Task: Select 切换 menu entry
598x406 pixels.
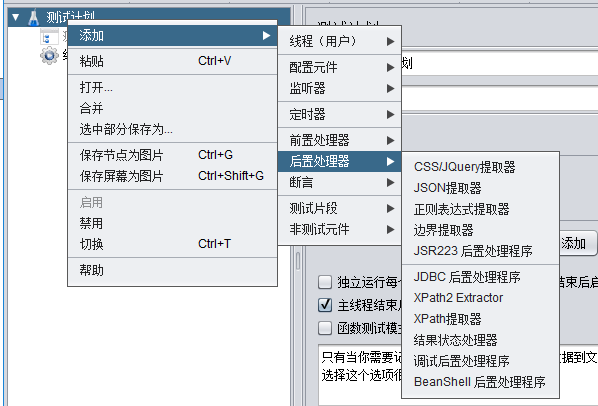Action: (x=172, y=244)
